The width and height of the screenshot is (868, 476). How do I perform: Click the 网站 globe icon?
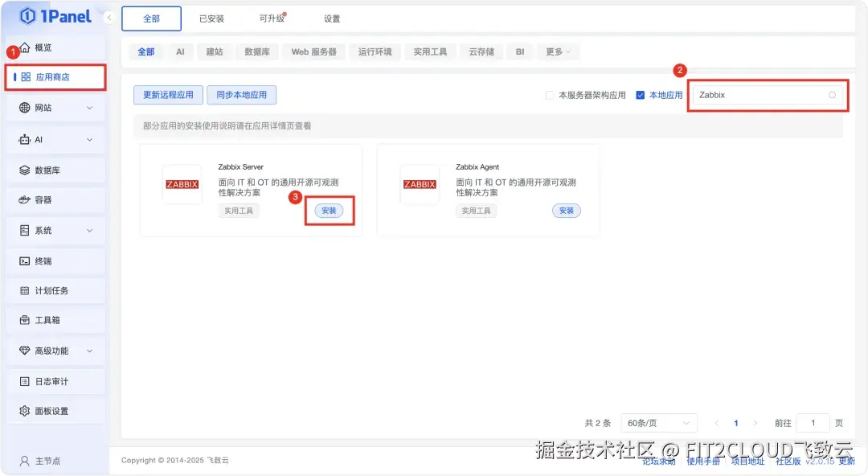tap(24, 108)
